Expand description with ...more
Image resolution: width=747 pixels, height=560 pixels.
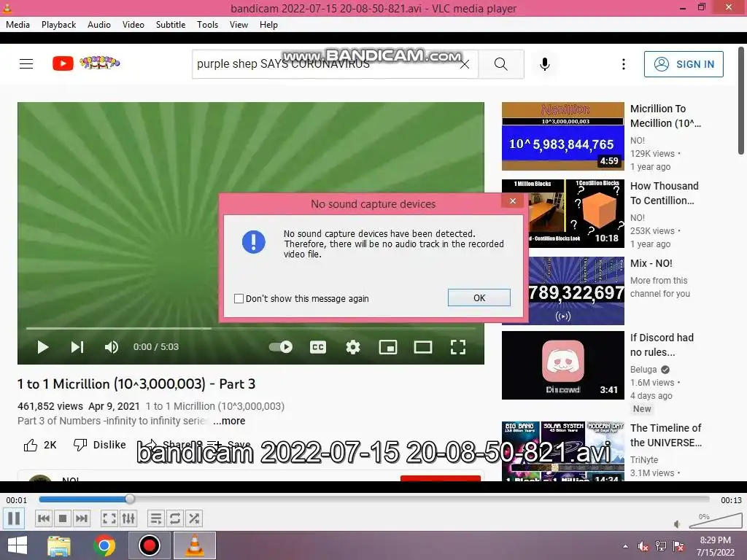(229, 421)
